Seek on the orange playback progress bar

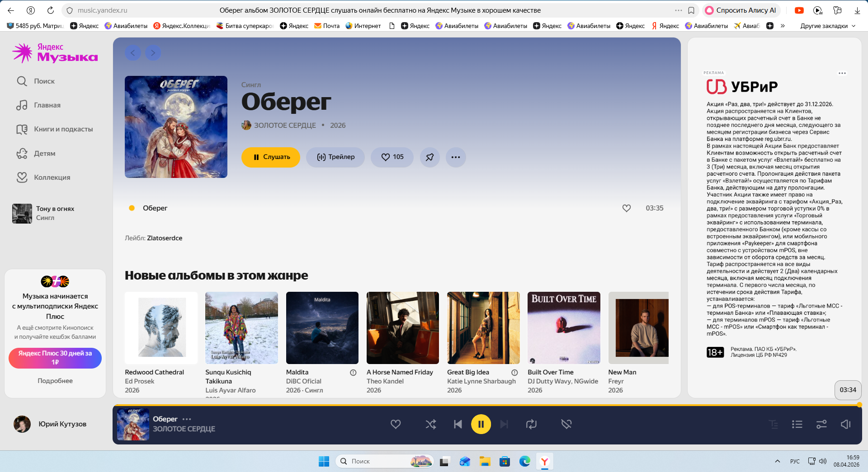[x=487, y=405]
